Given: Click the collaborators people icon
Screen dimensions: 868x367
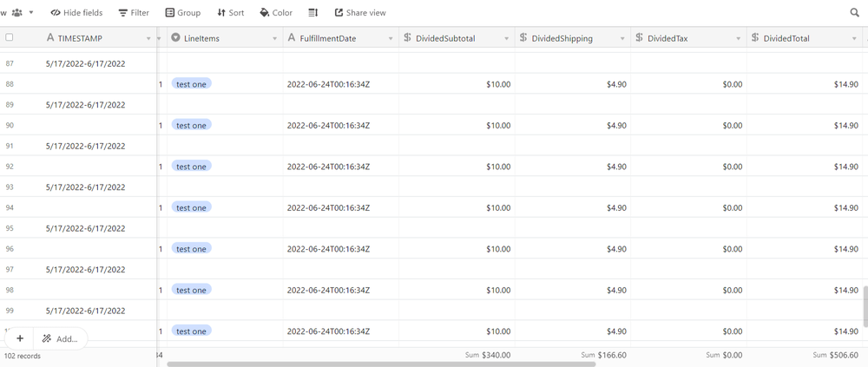Looking at the screenshot, I should point(17,12).
